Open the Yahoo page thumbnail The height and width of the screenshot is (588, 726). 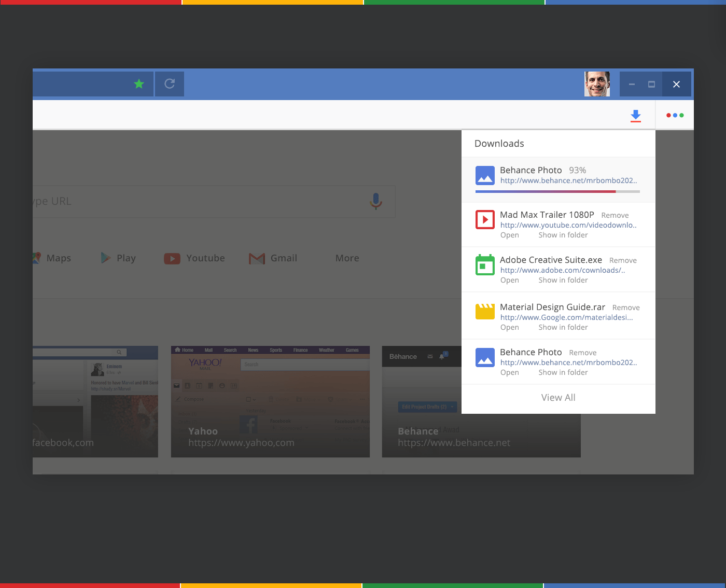point(270,402)
